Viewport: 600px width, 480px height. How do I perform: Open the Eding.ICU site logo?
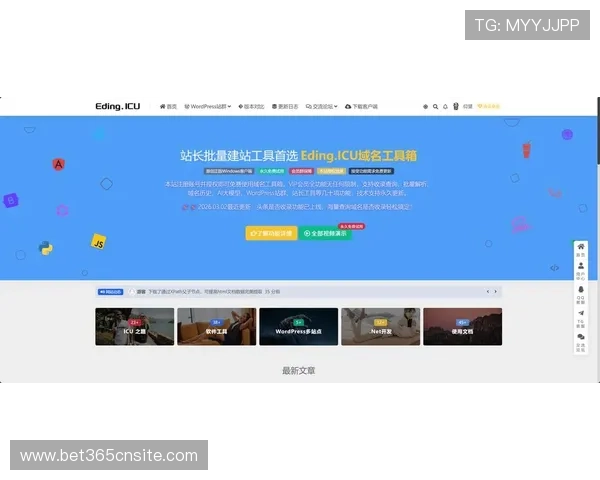(x=117, y=106)
